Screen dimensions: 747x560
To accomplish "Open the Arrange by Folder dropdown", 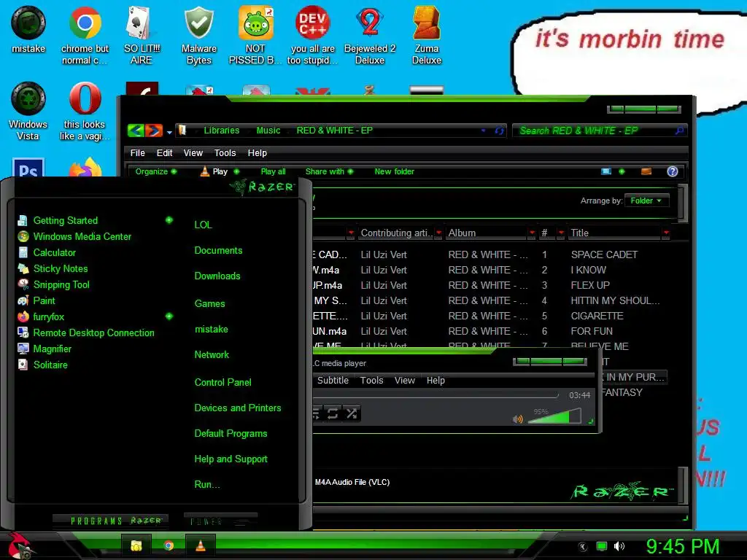I will pyautogui.click(x=646, y=201).
